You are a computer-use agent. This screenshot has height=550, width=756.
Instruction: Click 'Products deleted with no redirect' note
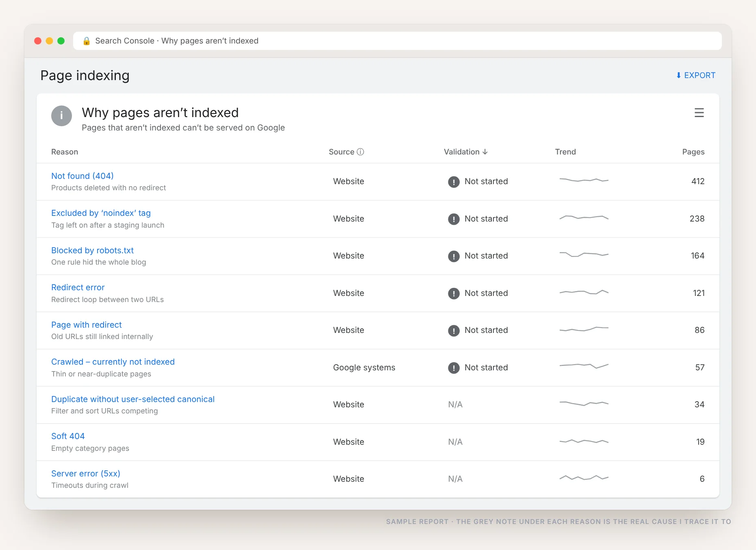[x=109, y=188]
